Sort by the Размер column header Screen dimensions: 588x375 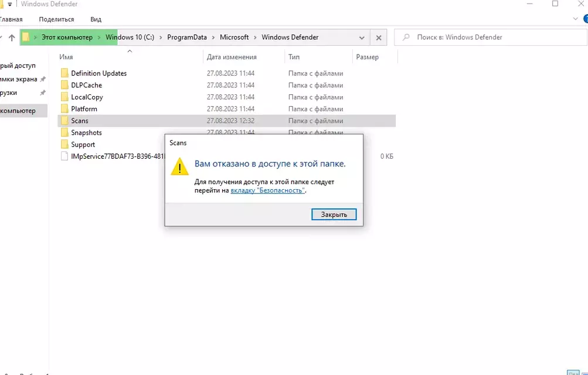tap(375, 57)
